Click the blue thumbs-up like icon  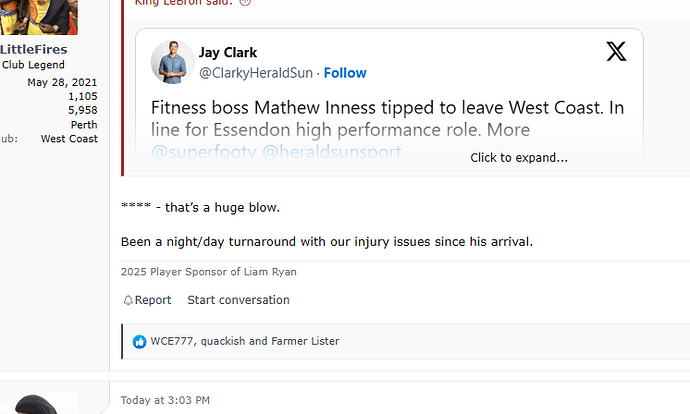pos(139,342)
